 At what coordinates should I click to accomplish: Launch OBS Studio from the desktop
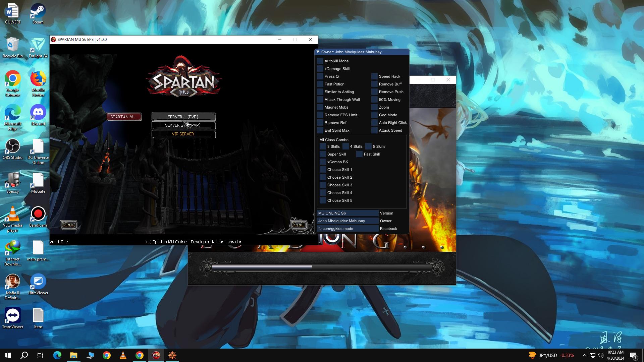coord(13,149)
